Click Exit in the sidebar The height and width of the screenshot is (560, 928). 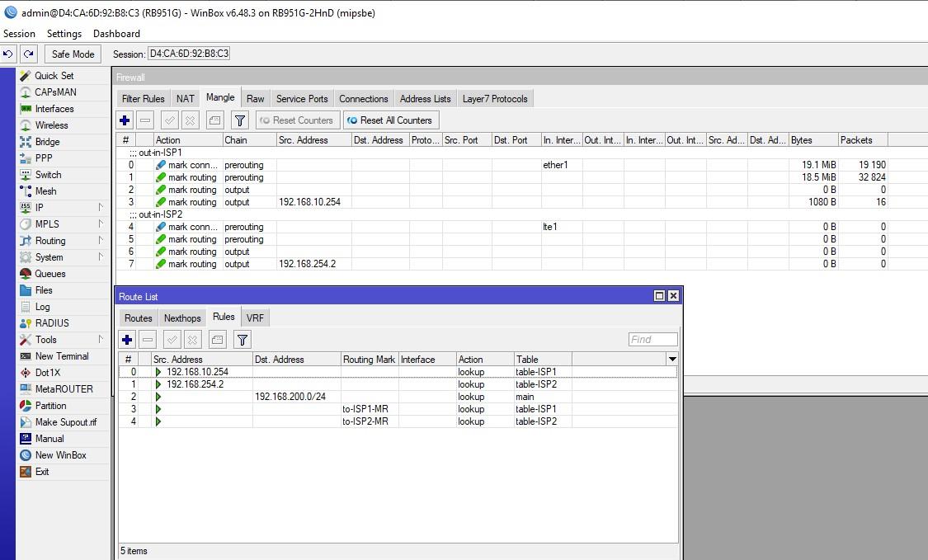pyautogui.click(x=42, y=472)
